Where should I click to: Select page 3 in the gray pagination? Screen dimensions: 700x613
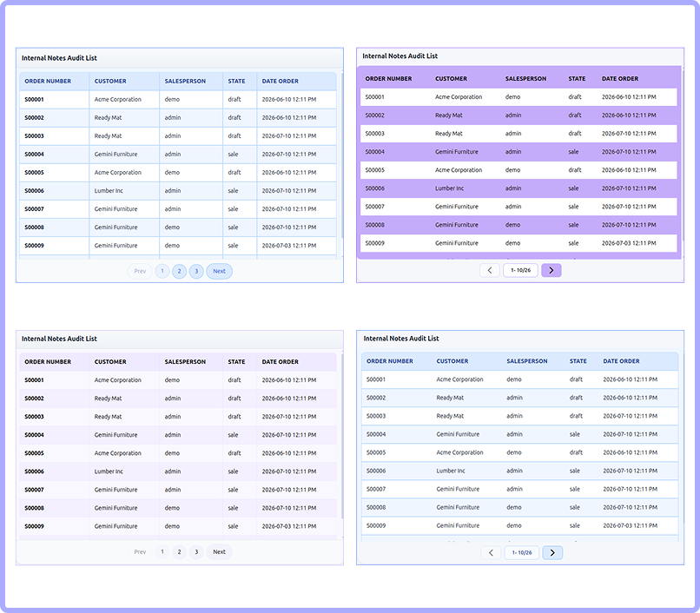pos(196,552)
